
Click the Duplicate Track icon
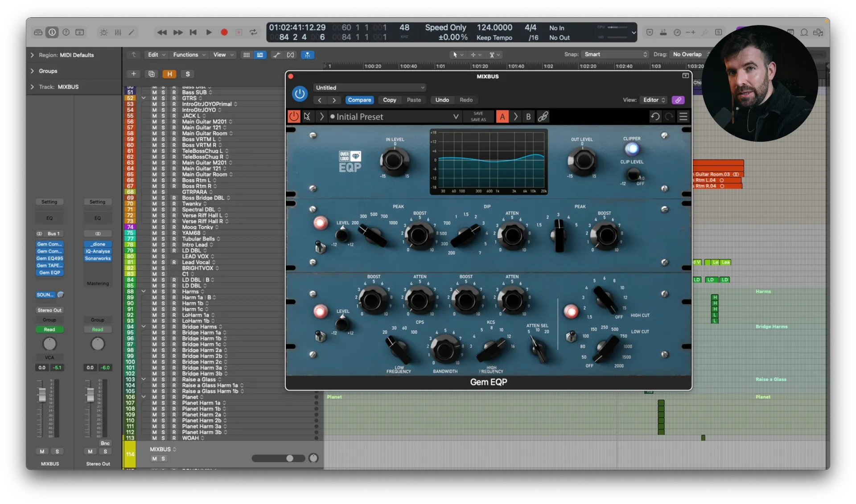(x=152, y=74)
